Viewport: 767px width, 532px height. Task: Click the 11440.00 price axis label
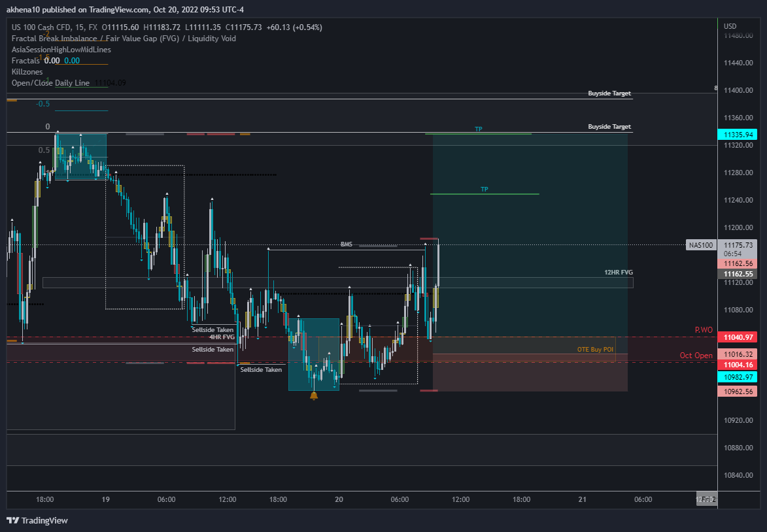pos(738,63)
